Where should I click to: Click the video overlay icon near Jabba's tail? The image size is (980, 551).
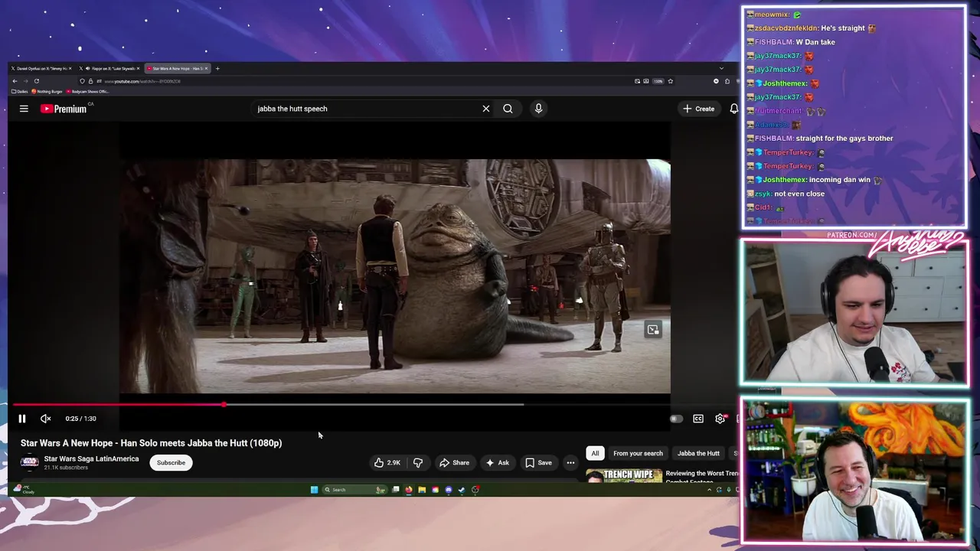[653, 330]
